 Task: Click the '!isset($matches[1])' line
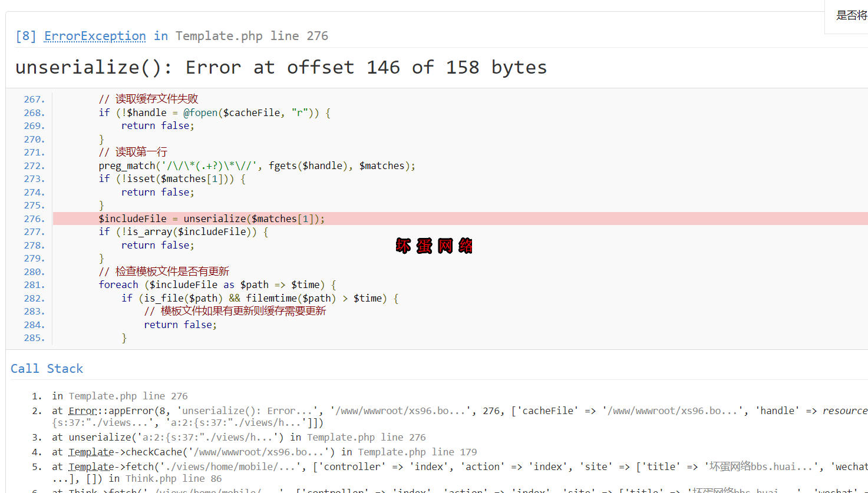[172, 178]
